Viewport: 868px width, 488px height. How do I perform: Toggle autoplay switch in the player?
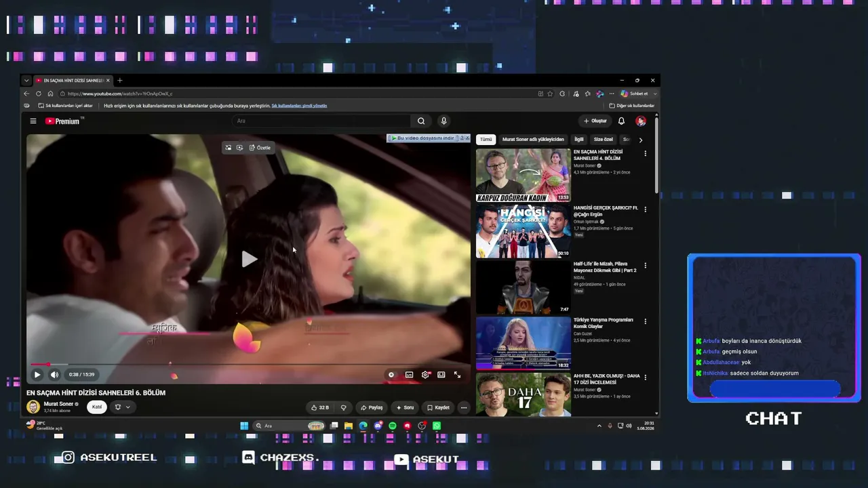click(x=391, y=375)
